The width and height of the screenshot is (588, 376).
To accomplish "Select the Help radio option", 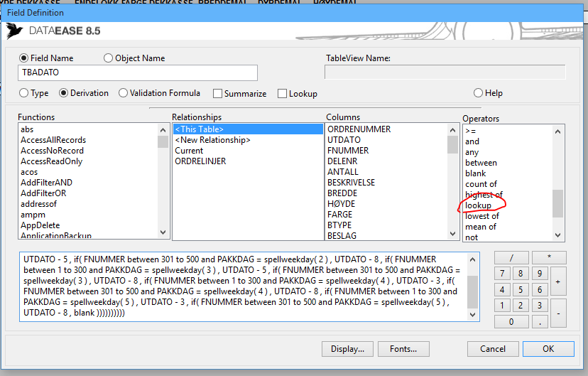I will point(478,93).
